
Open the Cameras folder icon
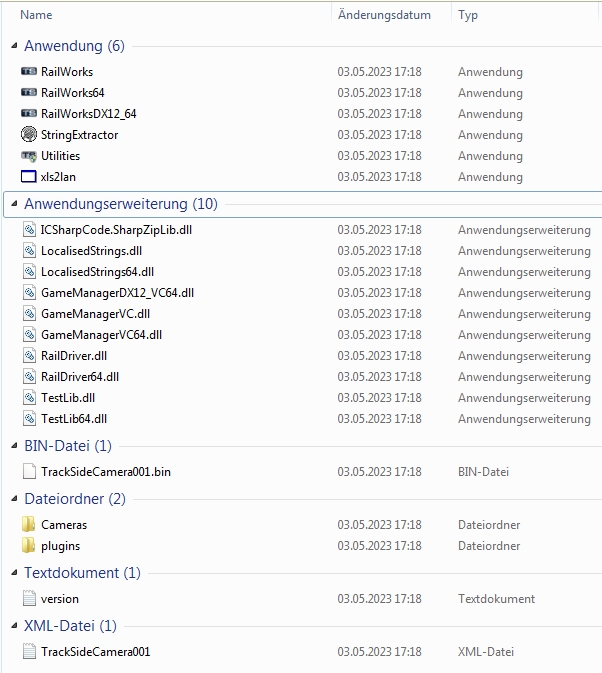[29, 525]
